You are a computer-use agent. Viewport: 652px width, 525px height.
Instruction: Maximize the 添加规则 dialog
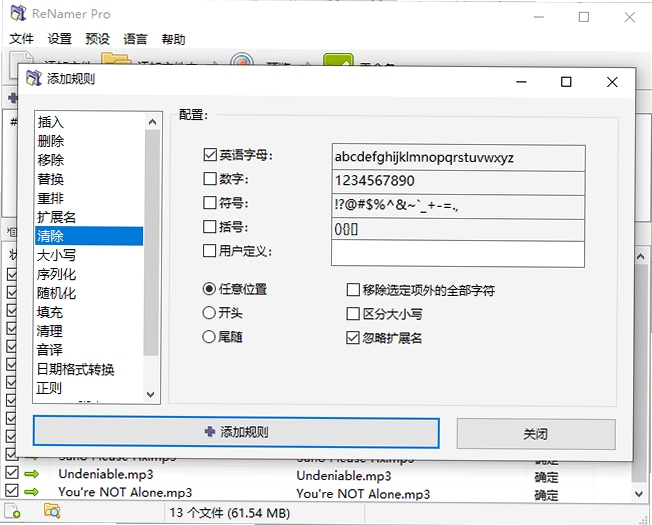point(566,82)
